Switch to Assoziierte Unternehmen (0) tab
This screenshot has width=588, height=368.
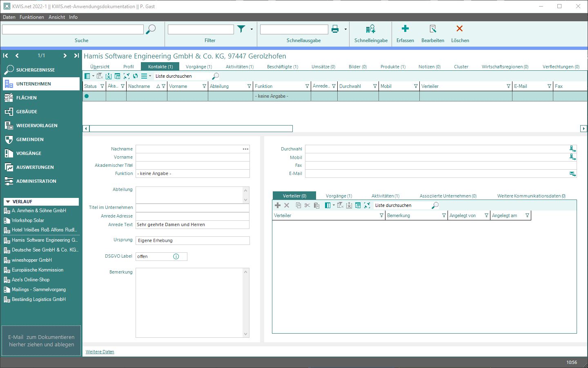(448, 196)
